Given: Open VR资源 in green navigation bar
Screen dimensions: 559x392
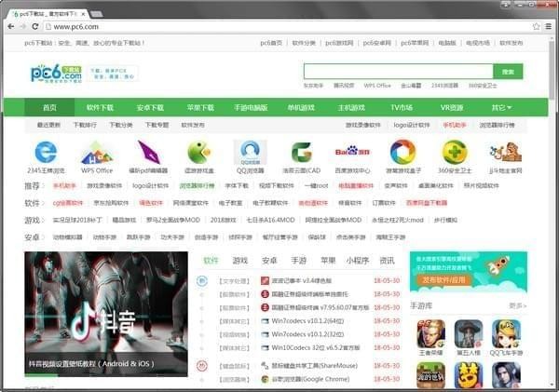Looking at the screenshot, I should [452, 108].
